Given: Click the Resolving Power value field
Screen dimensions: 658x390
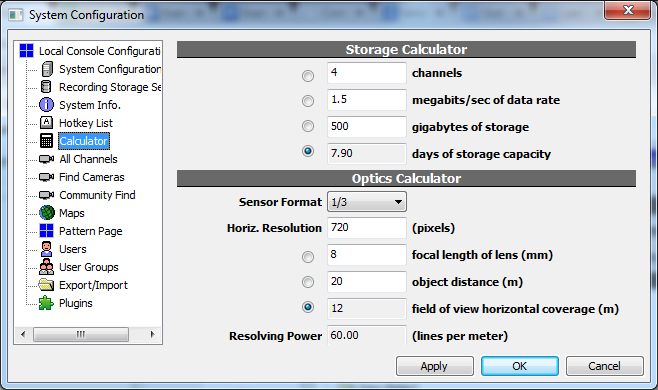Looking at the screenshot, I should [x=367, y=335].
